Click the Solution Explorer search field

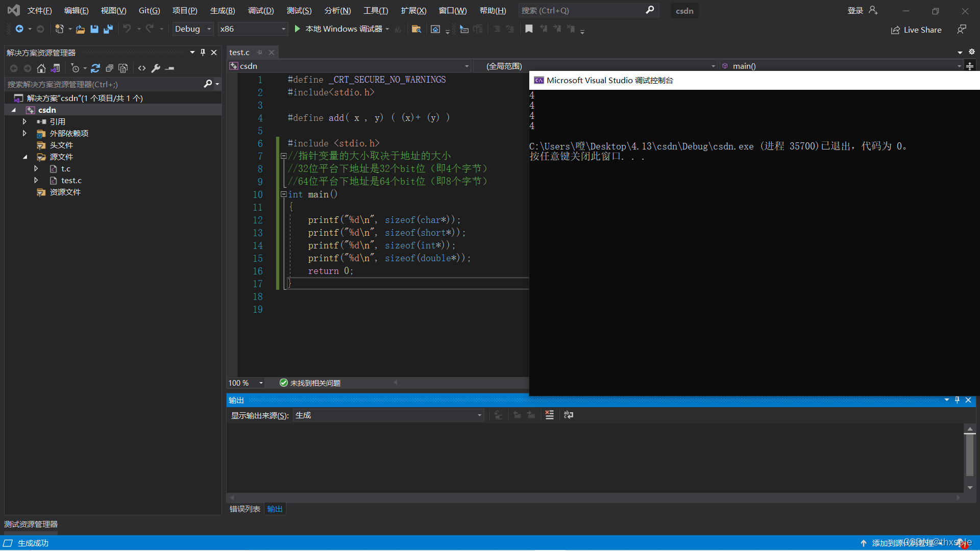tap(102, 84)
